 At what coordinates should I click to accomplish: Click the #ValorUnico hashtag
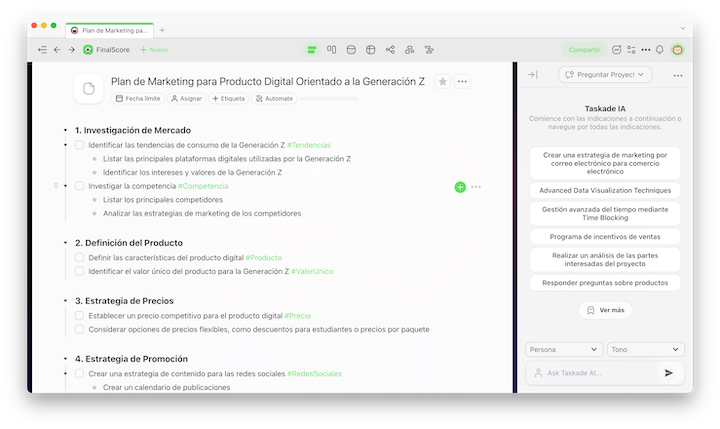(x=312, y=271)
